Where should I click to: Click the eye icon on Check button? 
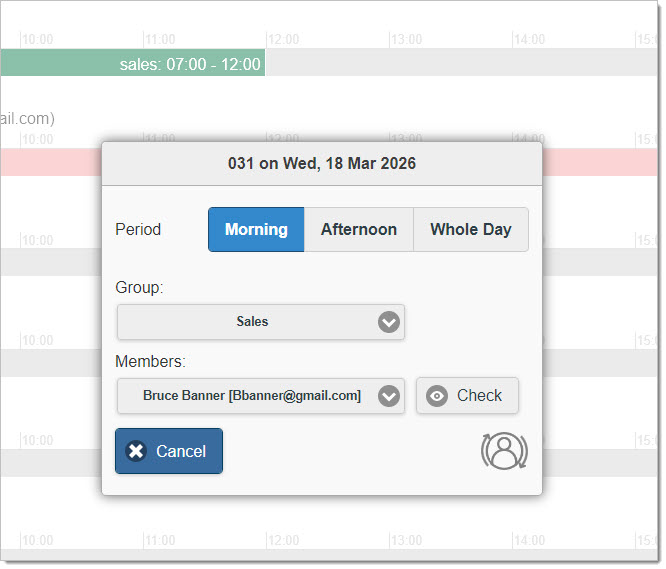(x=437, y=396)
